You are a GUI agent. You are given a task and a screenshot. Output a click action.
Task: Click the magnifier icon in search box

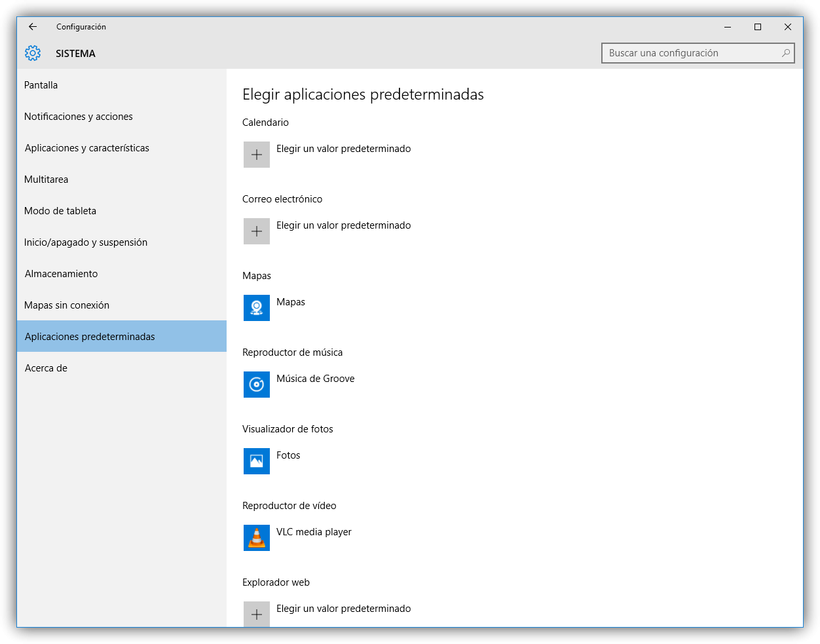pos(786,53)
